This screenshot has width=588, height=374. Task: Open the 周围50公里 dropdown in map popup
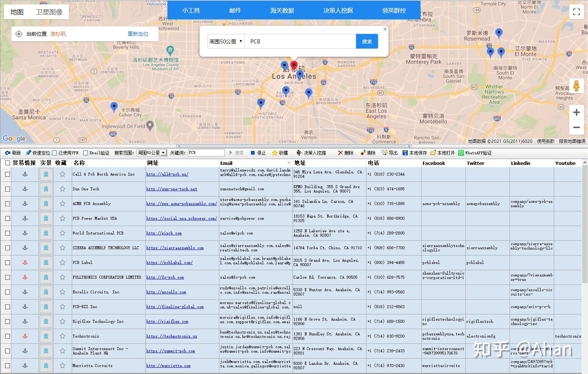(x=226, y=42)
